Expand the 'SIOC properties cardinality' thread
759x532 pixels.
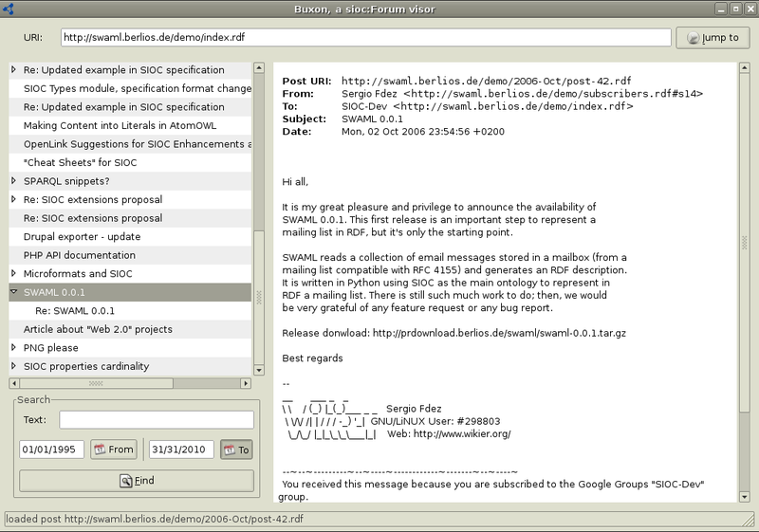point(13,366)
